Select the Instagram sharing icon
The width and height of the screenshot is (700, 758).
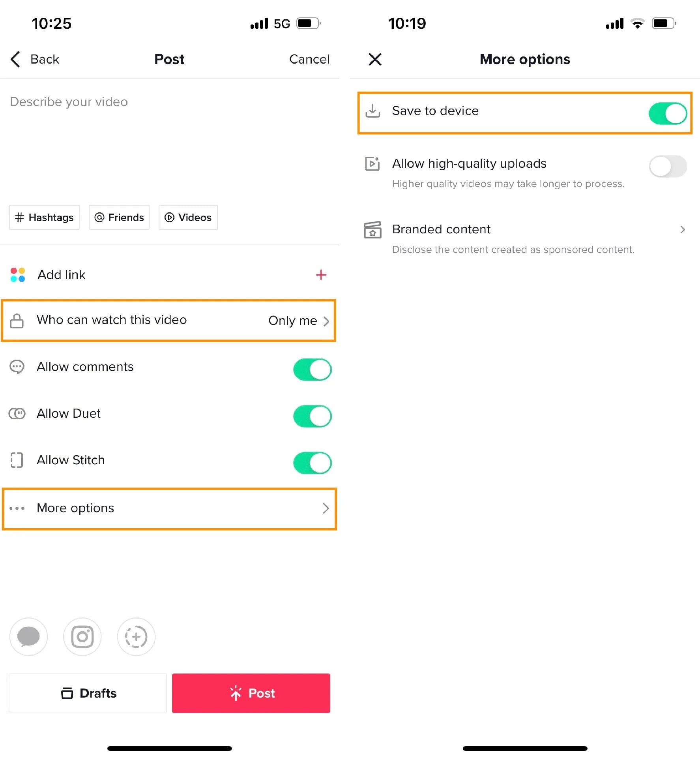pos(82,636)
